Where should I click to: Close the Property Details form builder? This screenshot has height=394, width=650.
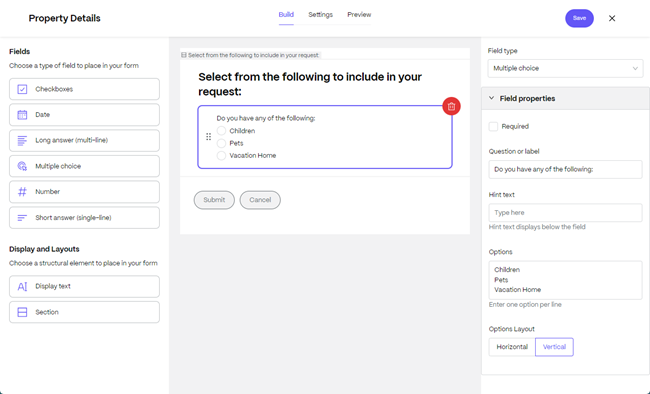tap(612, 18)
